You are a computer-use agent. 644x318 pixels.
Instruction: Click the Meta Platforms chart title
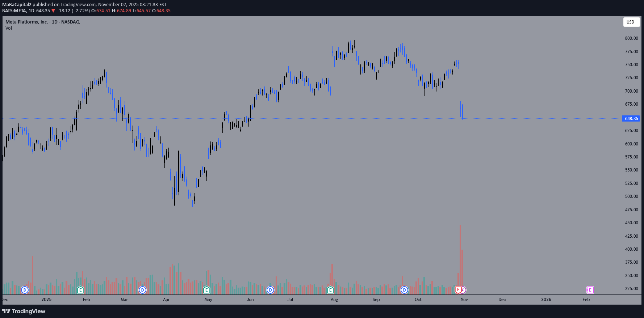click(42, 22)
